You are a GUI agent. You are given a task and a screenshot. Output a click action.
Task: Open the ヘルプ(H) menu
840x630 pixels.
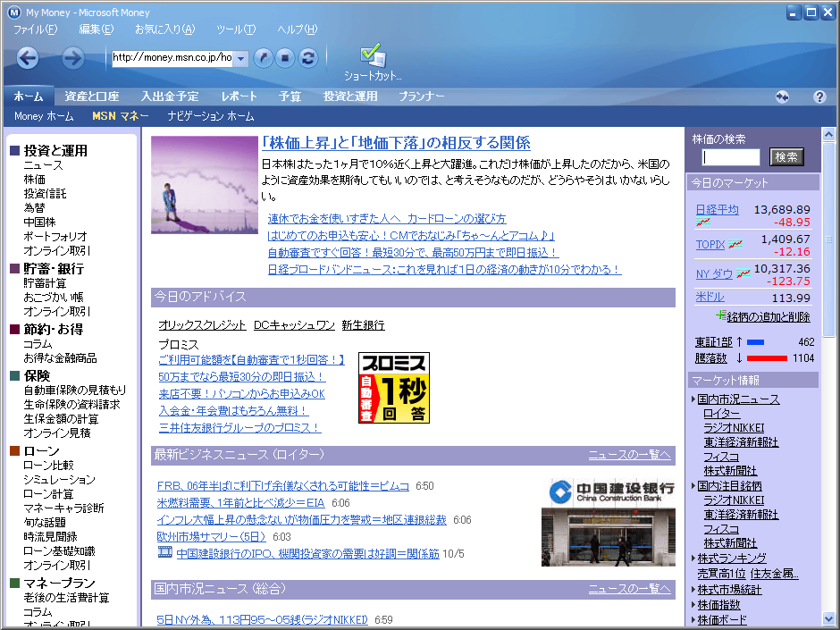[298, 29]
